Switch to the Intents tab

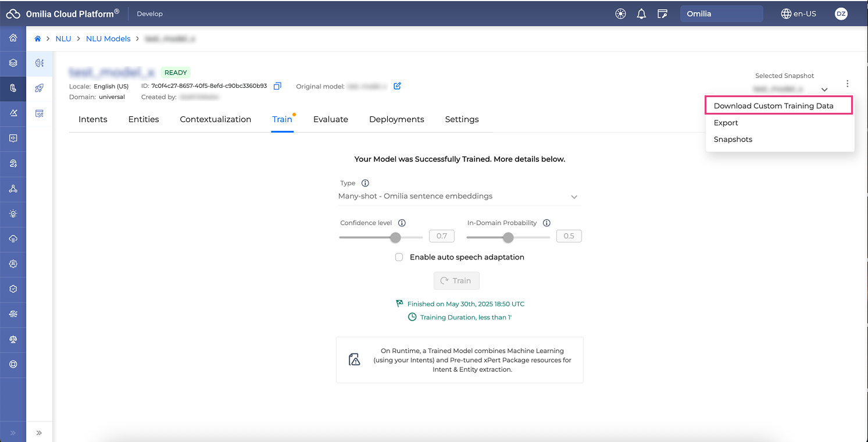point(93,119)
